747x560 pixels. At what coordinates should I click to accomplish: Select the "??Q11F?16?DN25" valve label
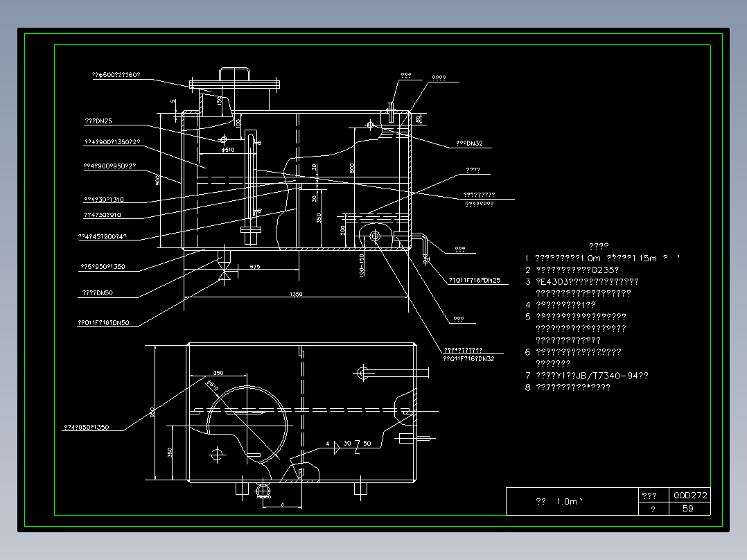(x=475, y=280)
